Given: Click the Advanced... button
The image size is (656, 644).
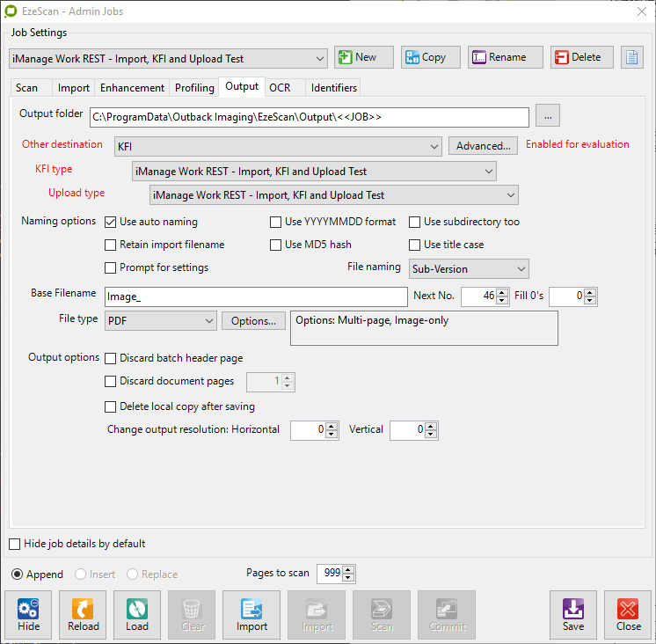Looking at the screenshot, I should tap(483, 146).
